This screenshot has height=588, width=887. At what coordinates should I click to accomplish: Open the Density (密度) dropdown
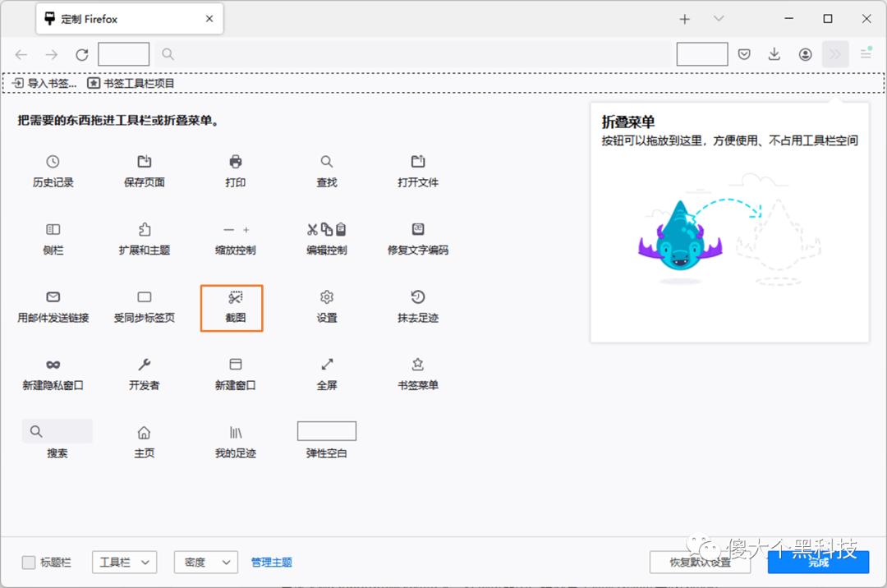[205, 562]
